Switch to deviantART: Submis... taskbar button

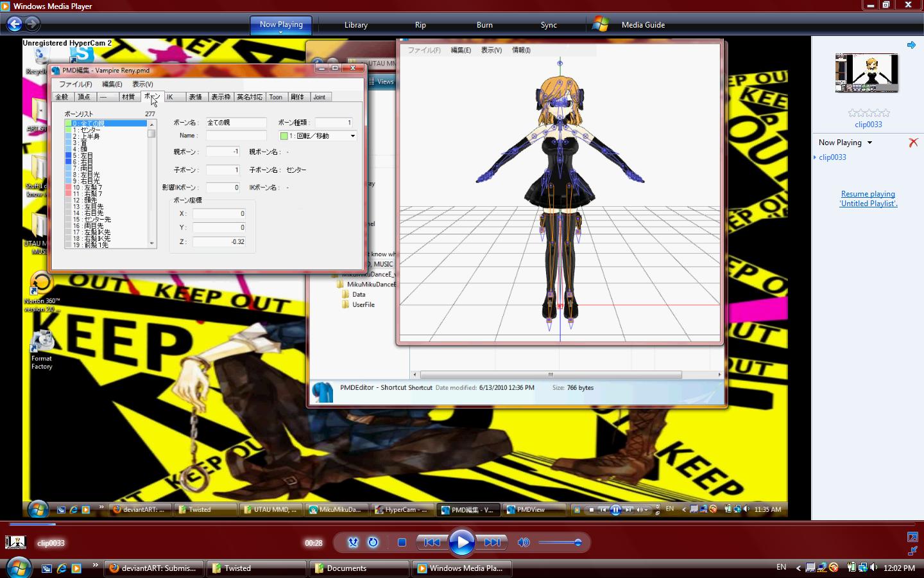pyautogui.click(x=154, y=568)
